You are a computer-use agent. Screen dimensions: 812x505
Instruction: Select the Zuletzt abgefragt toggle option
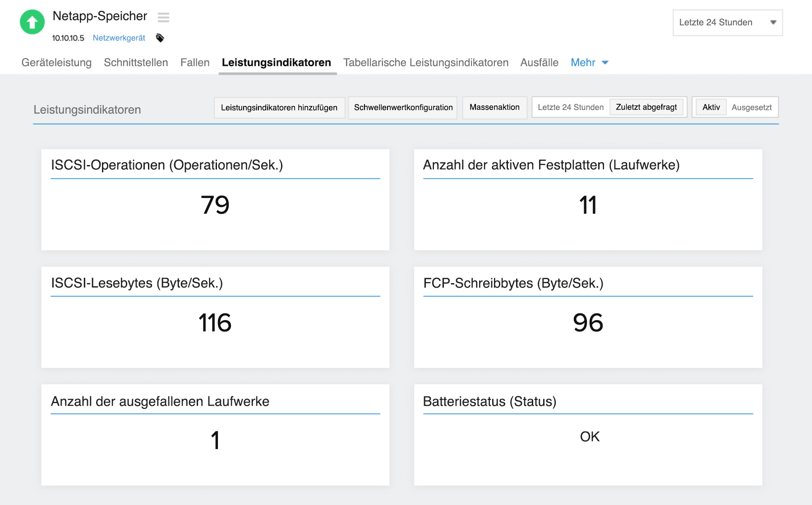point(646,108)
